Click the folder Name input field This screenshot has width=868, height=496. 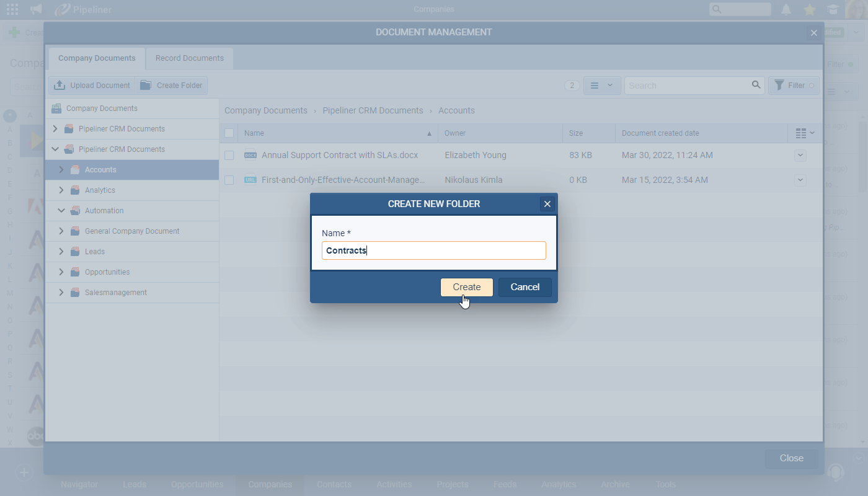(434, 250)
